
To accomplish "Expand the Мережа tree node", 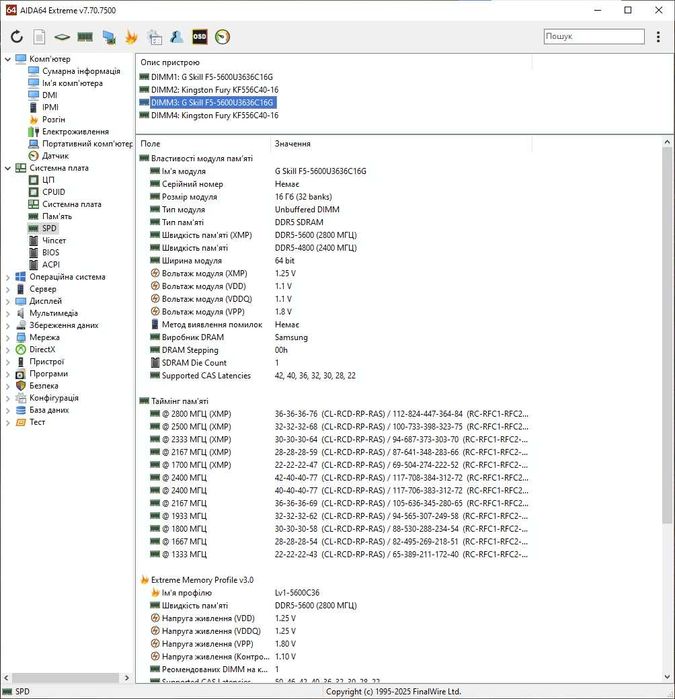I will tap(8, 337).
